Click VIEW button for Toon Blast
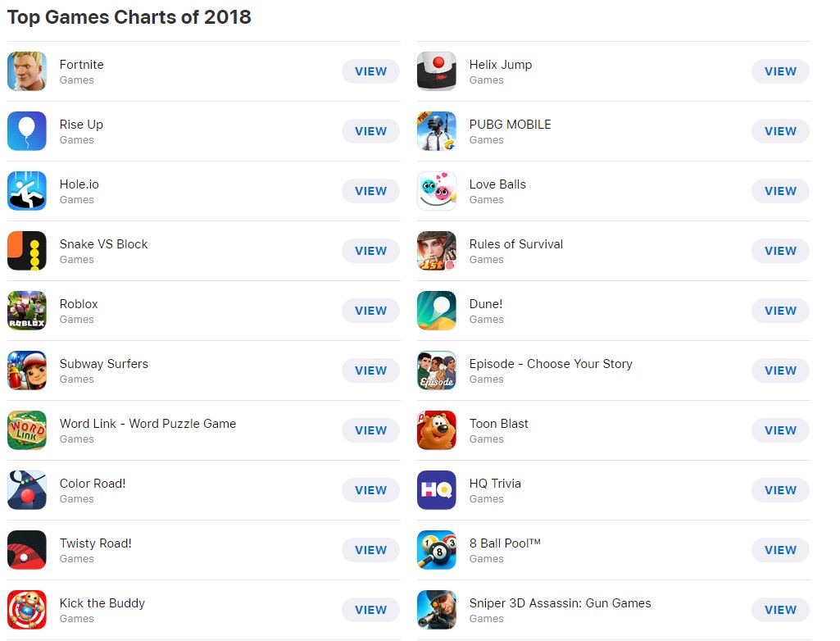This screenshot has height=641, width=840. 780,430
